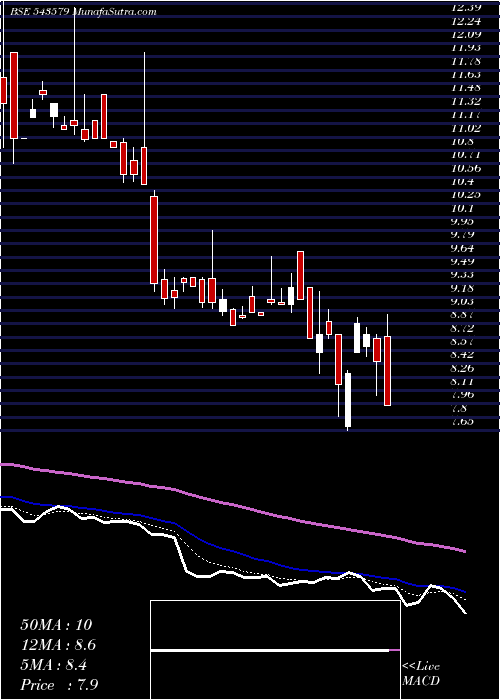Click the Price : 7.9 label
Viewport: 500px width, 700px height.
coord(59,685)
